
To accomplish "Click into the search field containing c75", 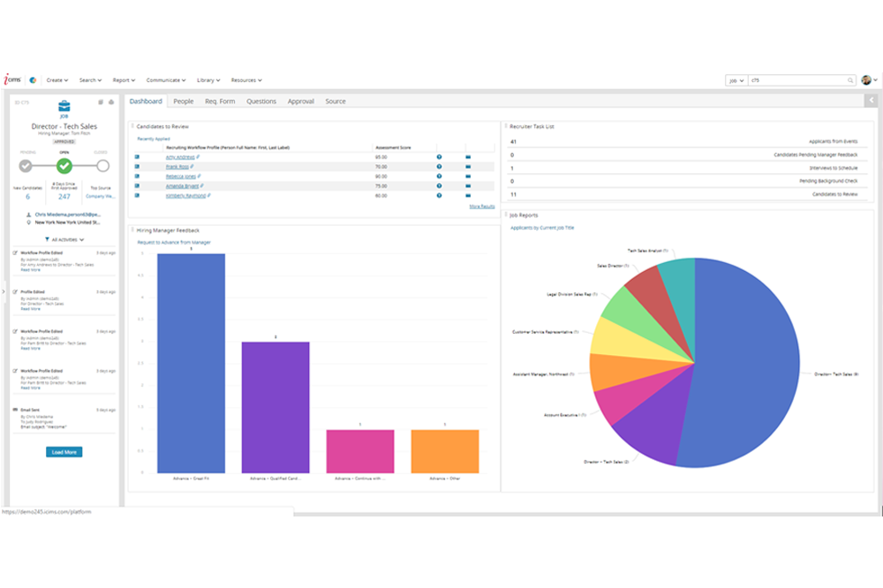I will 797,80.
